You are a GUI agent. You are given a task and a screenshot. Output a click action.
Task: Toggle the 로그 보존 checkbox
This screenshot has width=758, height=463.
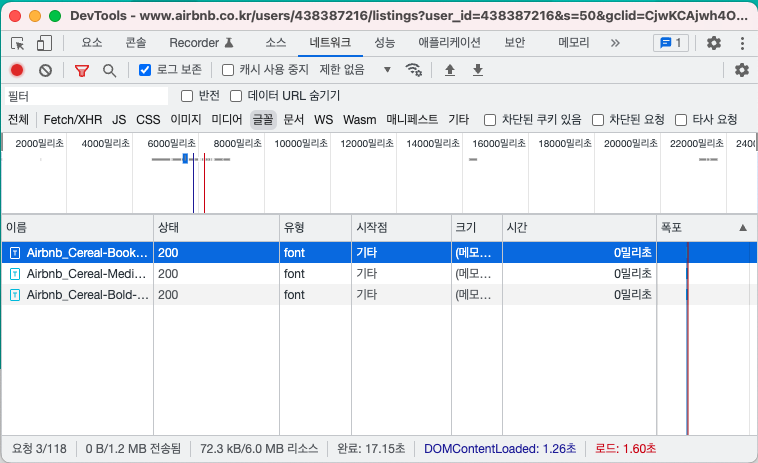click(x=145, y=71)
